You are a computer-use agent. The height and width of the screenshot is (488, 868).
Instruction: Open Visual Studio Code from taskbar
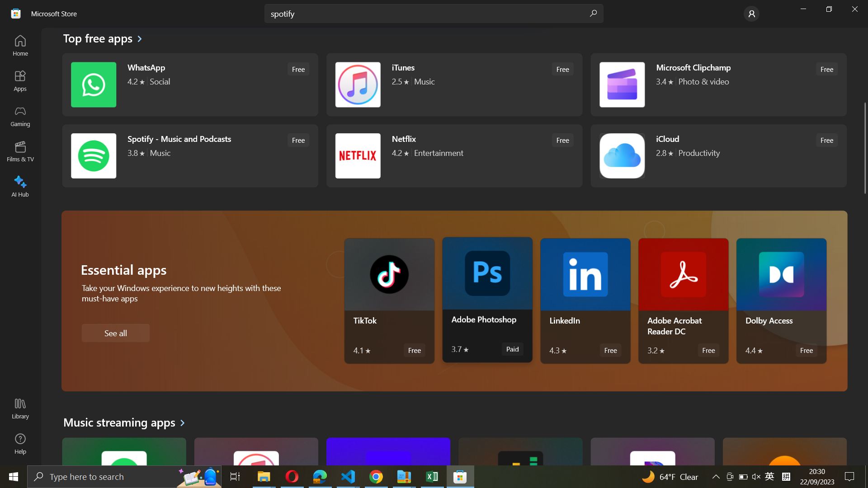(348, 477)
